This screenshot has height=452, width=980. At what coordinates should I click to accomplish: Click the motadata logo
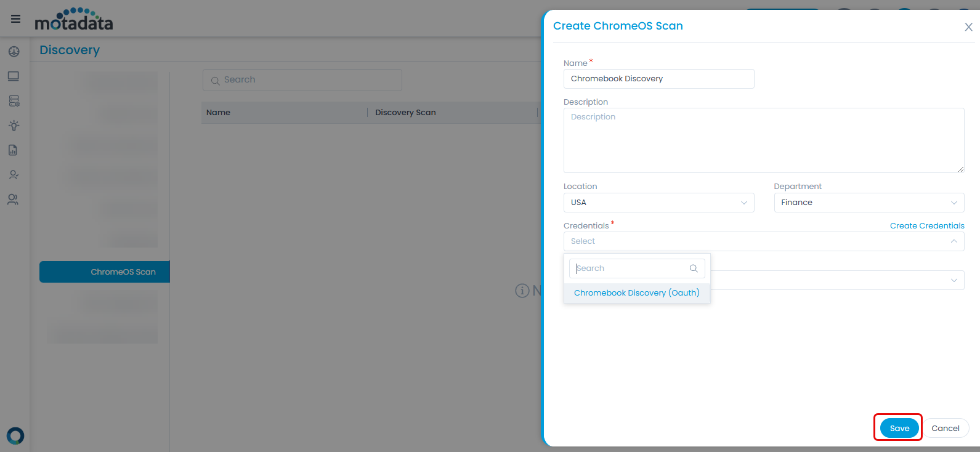74,20
